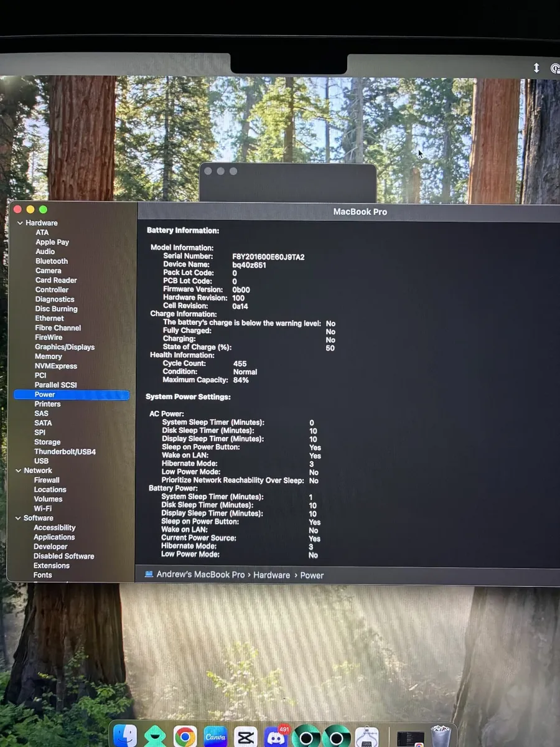Click the Mac icon in the breadcrumb bar
The height and width of the screenshot is (747, 560).
click(x=148, y=575)
